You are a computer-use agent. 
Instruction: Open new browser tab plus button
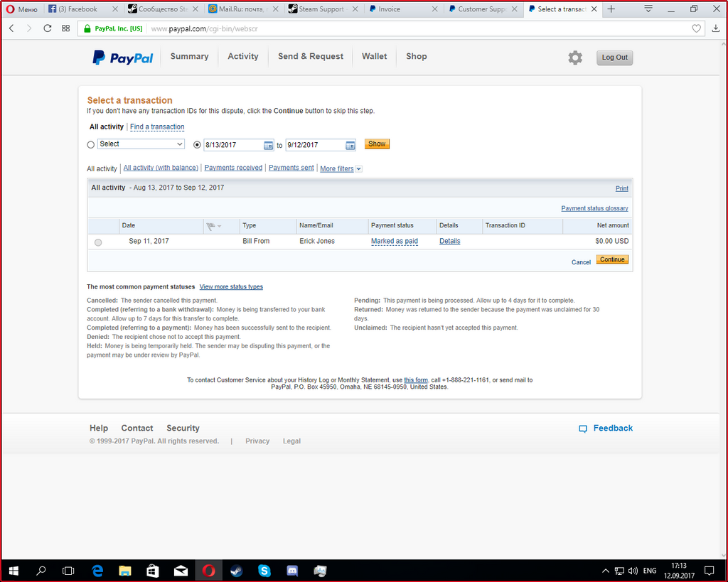[x=611, y=9]
